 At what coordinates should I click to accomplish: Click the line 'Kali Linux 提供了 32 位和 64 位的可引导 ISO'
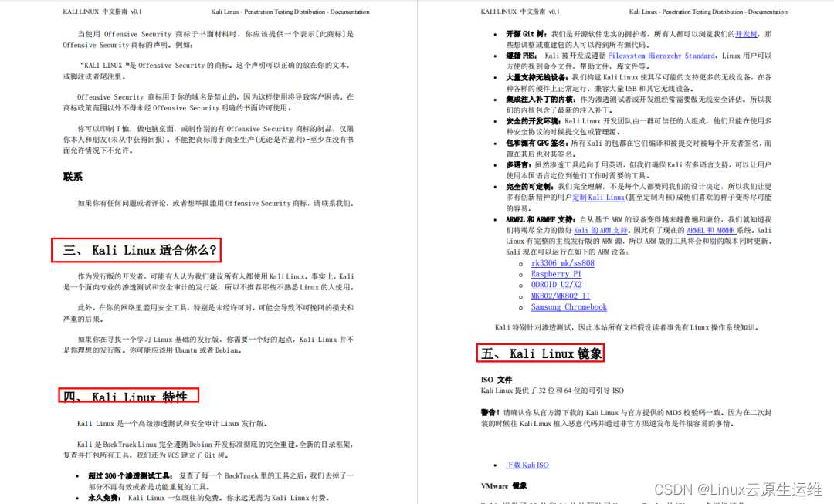[x=552, y=391]
